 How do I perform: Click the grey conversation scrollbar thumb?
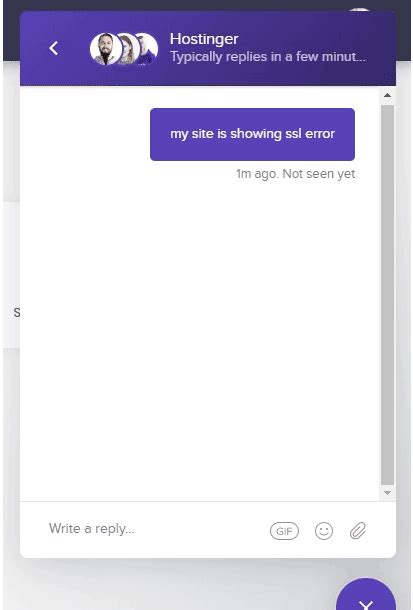pos(387,294)
